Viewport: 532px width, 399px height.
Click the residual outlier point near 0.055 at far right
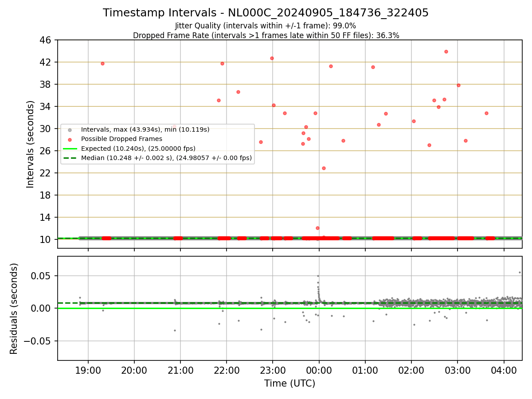point(520,272)
